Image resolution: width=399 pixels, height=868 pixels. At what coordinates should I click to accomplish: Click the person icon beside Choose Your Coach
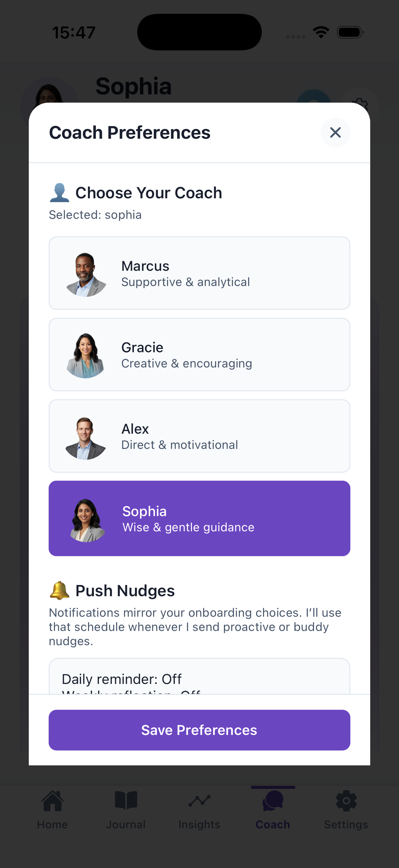60,193
